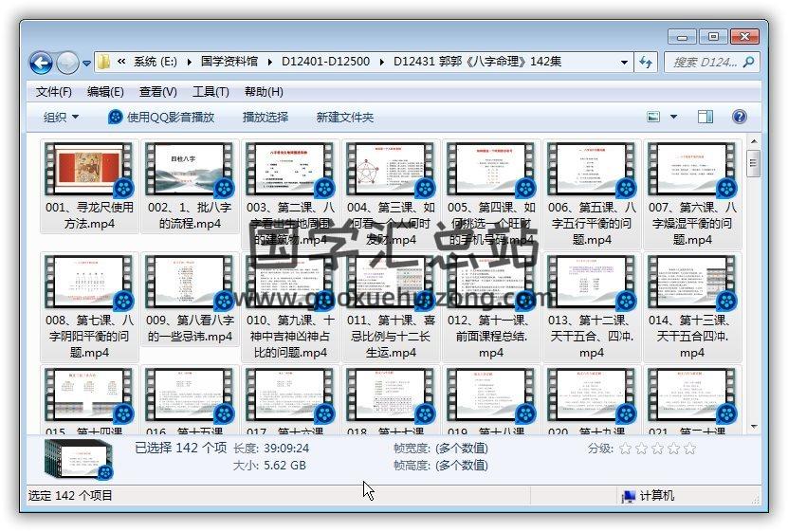
Task: Expand the 组织 dropdown menu
Action: click(61, 117)
